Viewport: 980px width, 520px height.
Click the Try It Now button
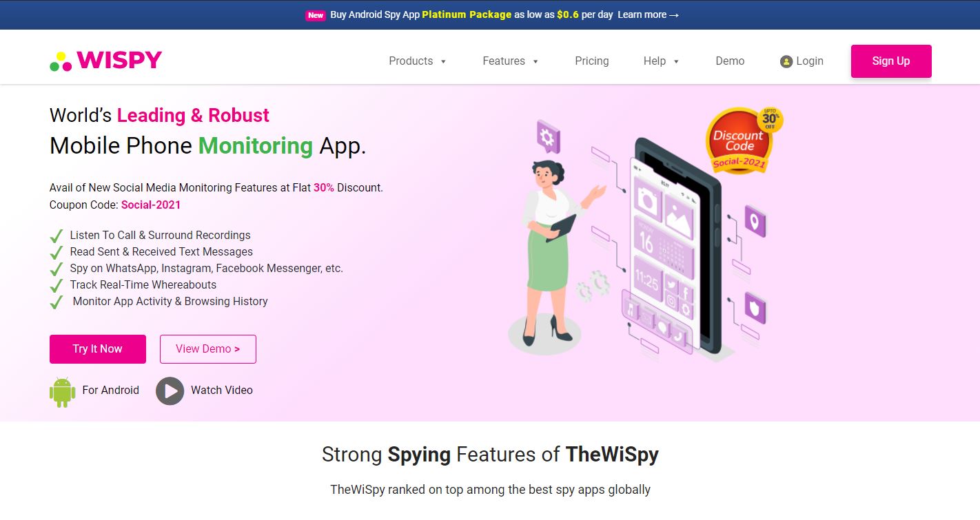[98, 349]
